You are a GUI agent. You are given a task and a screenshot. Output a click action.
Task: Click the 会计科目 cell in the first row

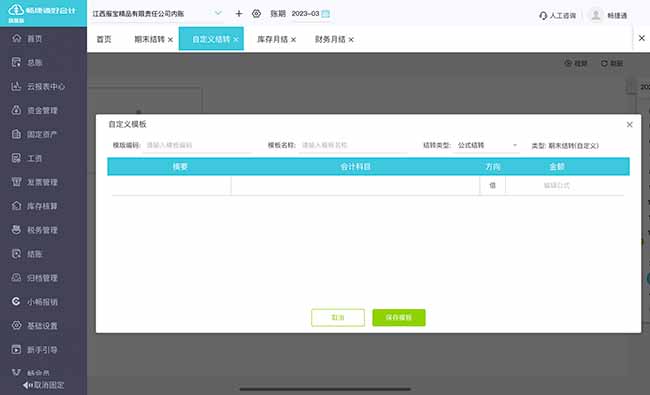355,185
